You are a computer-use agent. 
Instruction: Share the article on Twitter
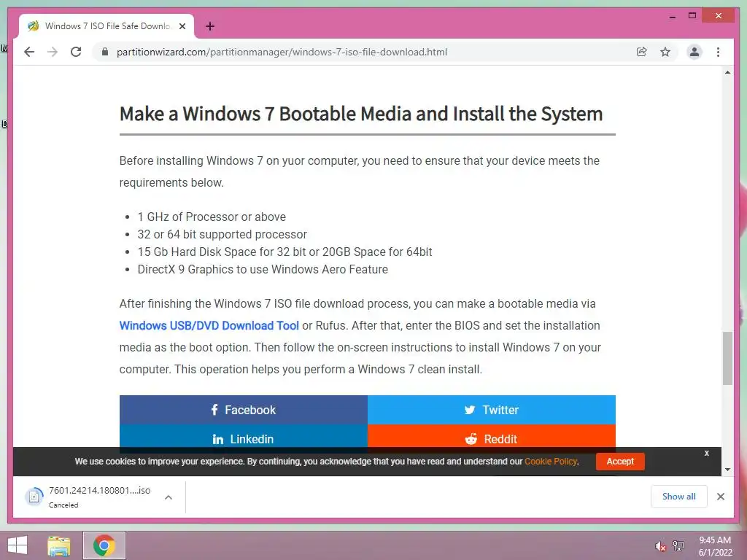(492, 410)
